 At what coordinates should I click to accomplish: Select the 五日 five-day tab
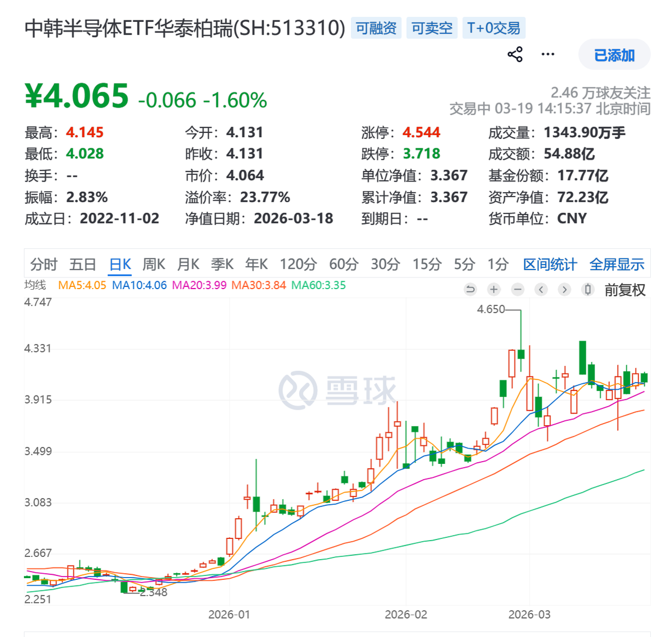[x=82, y=264]
